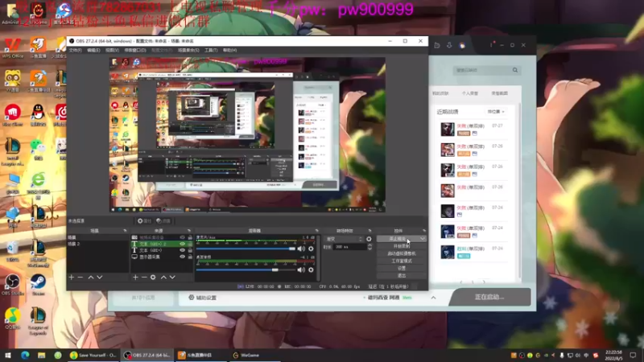The height and width of the screenshot is (362, 644).
Task: Toggle visibility of video capture device source
Action: [183, 237]
